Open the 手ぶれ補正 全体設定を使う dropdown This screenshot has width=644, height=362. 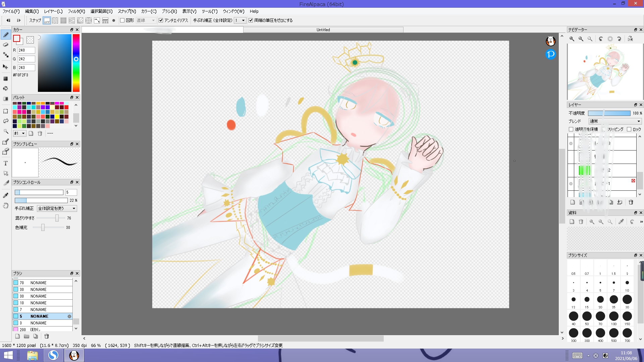tap(57, 208)
